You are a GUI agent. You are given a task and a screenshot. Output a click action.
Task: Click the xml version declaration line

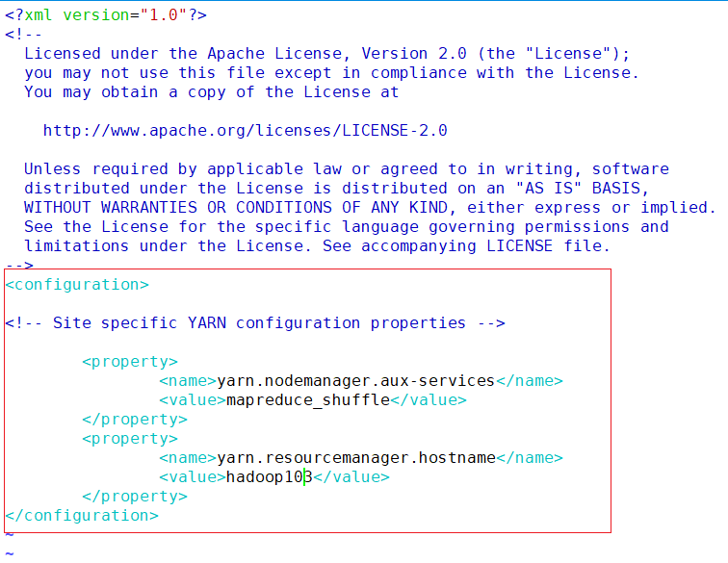(105, 14)
